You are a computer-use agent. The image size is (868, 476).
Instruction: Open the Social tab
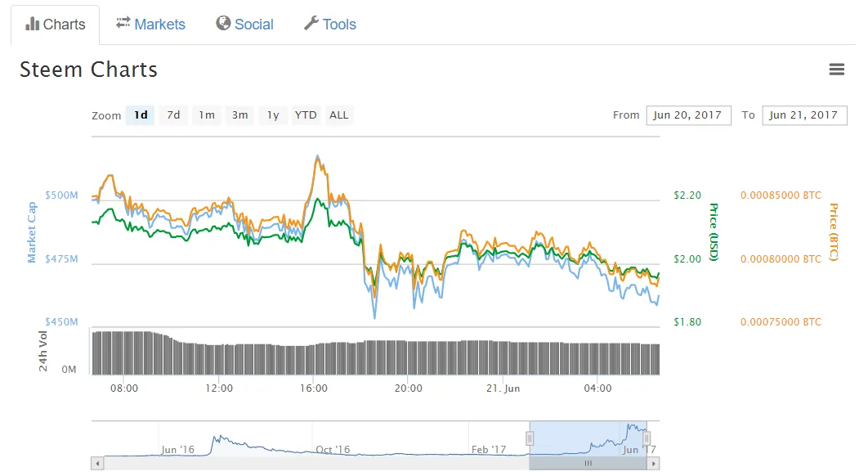tap(244, 25)
